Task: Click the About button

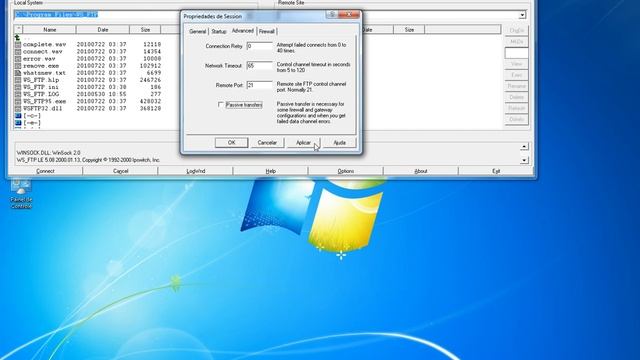Action: click(x=421, y=171)
